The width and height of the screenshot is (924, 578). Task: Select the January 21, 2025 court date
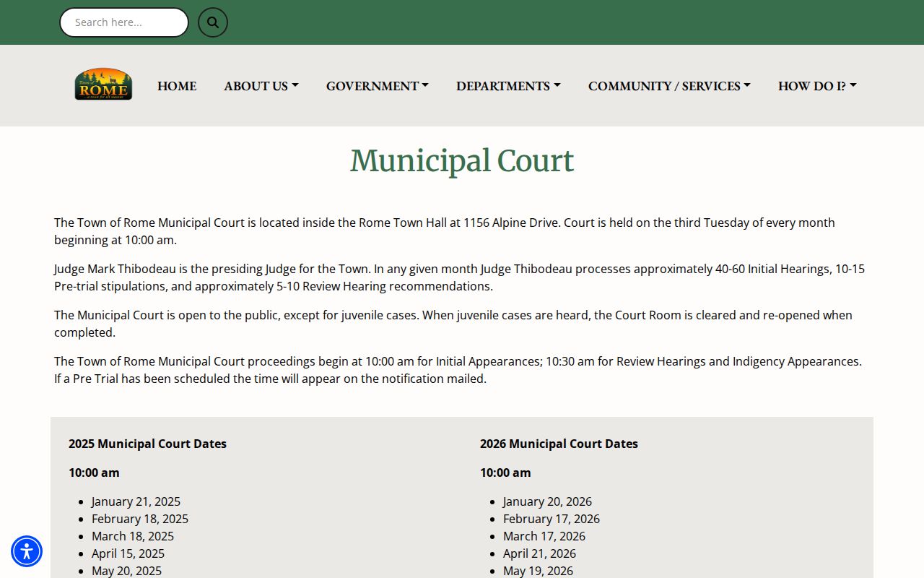tap(136, 501)
